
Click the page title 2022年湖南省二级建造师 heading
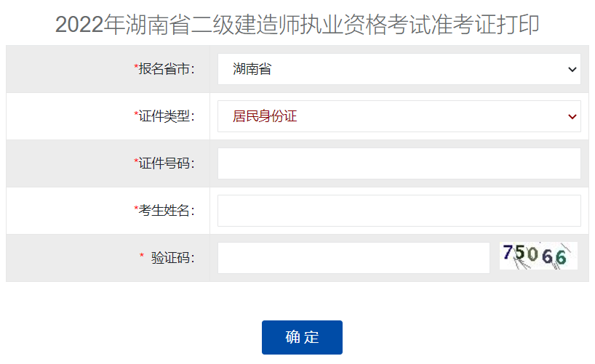tap(297, 25)
